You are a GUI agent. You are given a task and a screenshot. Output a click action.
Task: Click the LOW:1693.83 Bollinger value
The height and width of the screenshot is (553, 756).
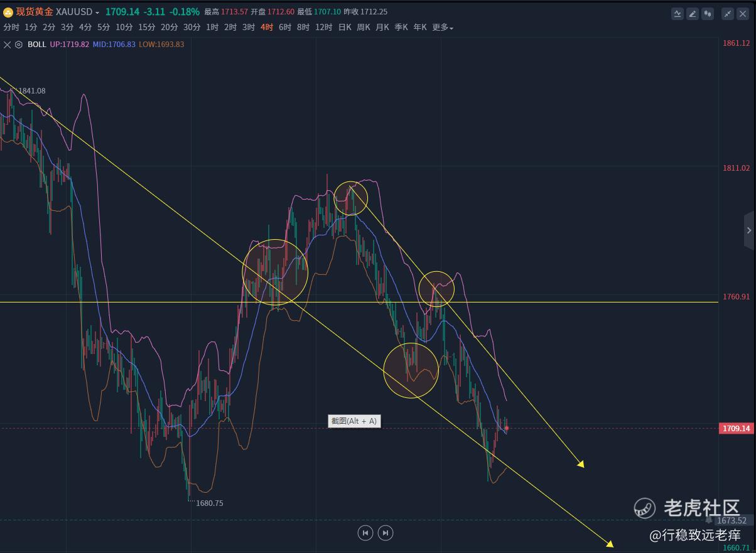tap(161, 45)
